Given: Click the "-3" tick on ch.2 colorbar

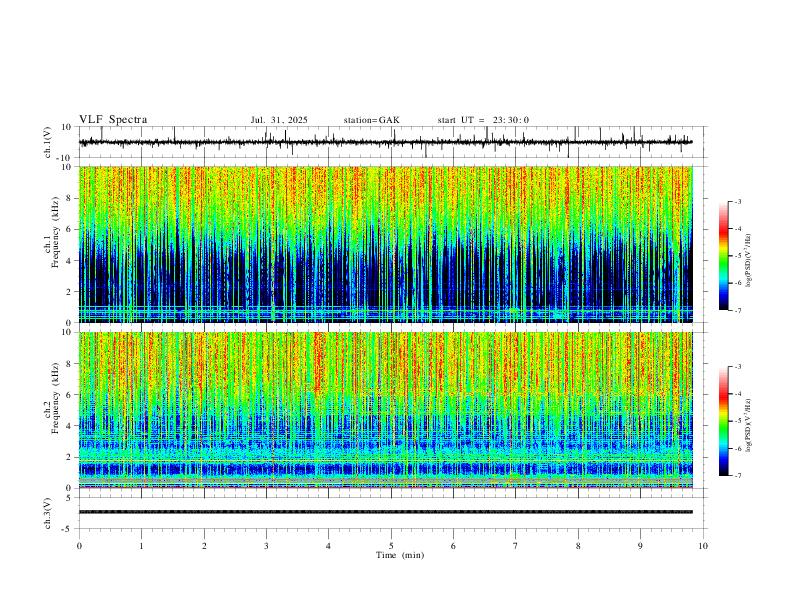Looking at the screenshot, I should point(738,367).
